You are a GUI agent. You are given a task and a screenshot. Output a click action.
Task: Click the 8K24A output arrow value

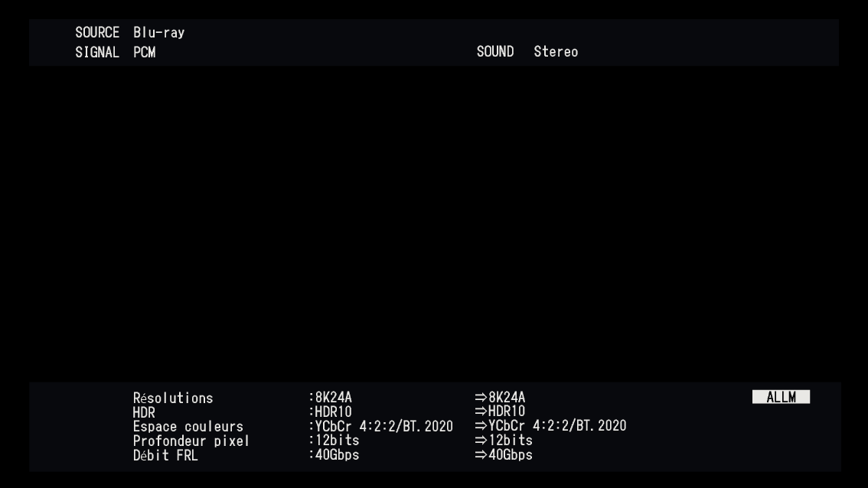(504, 398)
